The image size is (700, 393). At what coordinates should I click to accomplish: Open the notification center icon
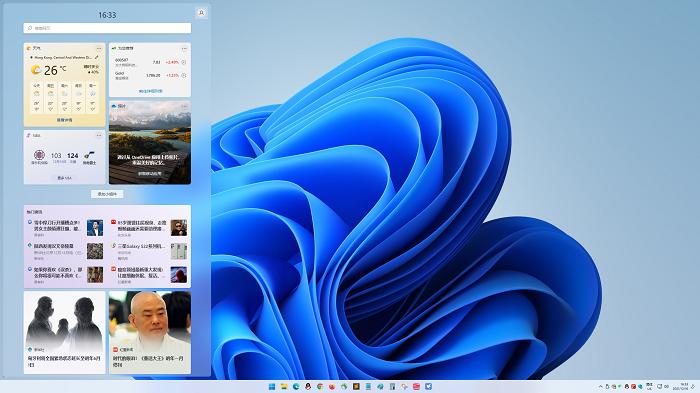694,386
